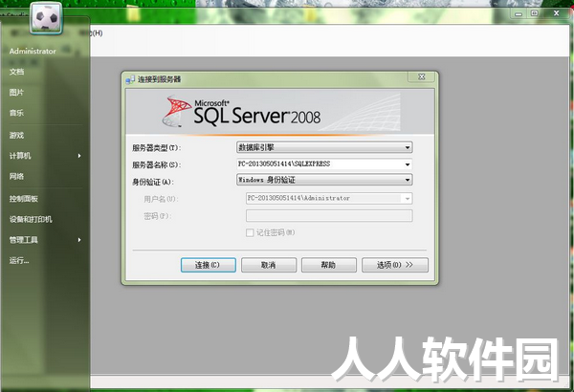
Task: Open the disabled 用户名 username dropdown arrow
Action: 408,198
